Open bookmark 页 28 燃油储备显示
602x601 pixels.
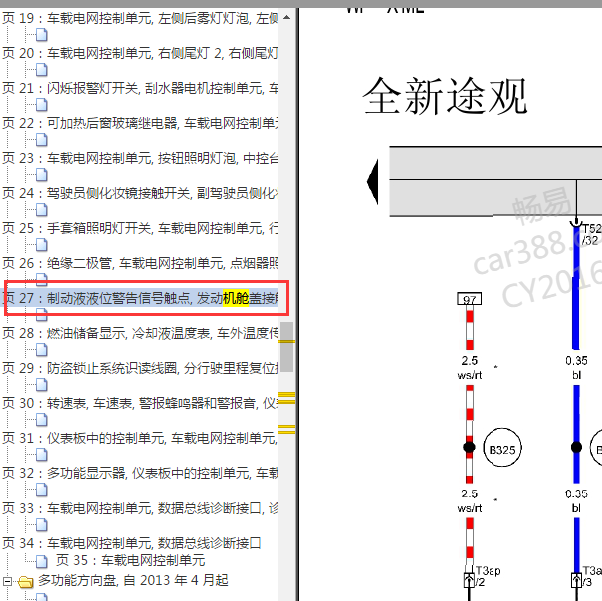[x=140, y=333]
